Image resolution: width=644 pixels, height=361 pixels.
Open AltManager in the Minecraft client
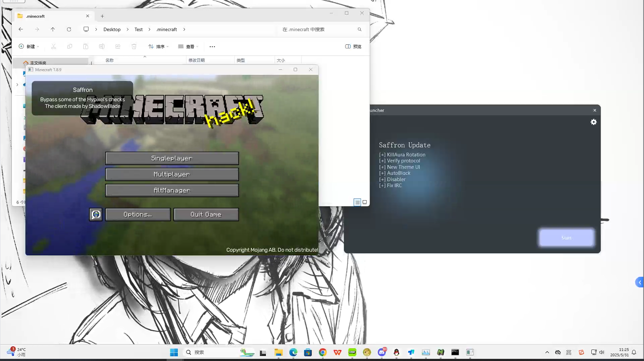click(x=172, y=191)
